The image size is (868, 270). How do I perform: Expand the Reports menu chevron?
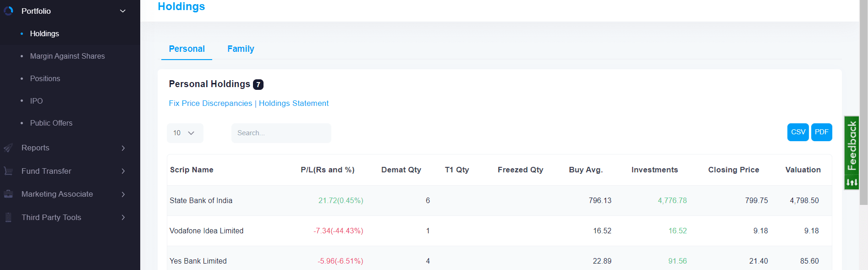pyautogui.click(x=123, y=148)
